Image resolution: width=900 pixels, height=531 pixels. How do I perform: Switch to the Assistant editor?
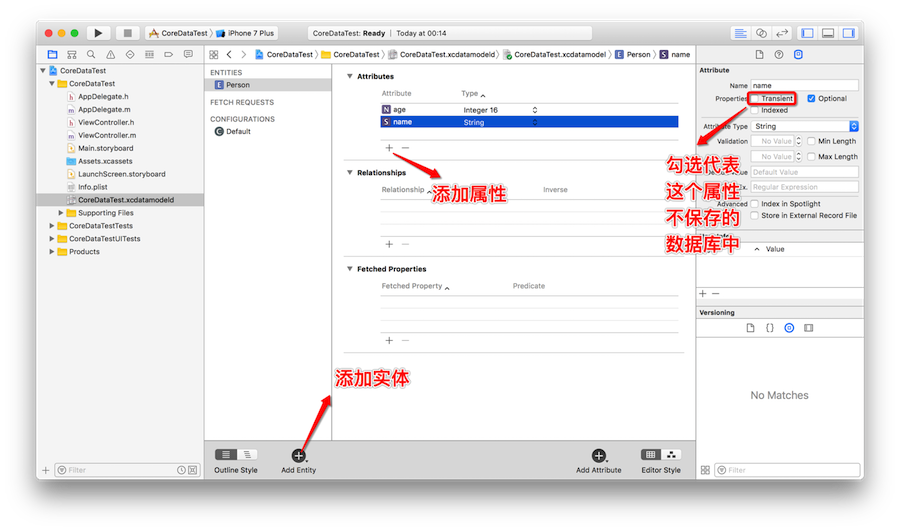pos(761,33)
